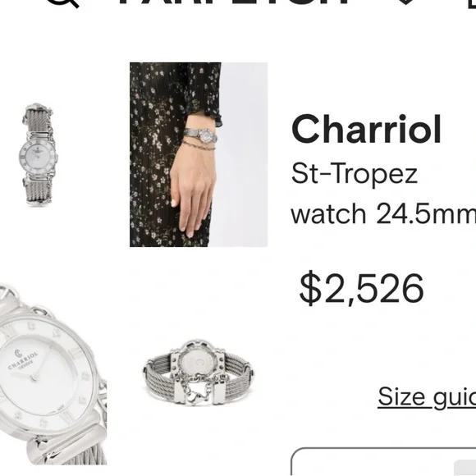Click the St-Tropez product name line
This screenshot has width=476, height=476.
(x=355, y=173)
